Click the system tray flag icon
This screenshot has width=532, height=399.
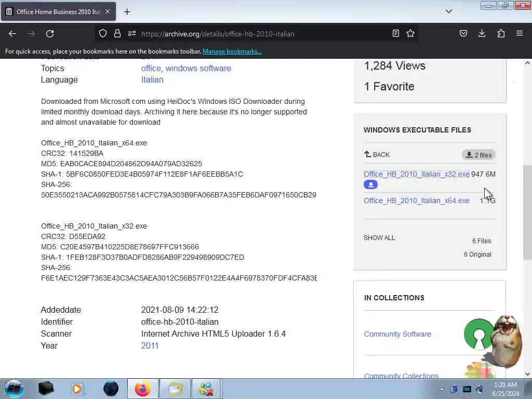[x=454, y=389]
